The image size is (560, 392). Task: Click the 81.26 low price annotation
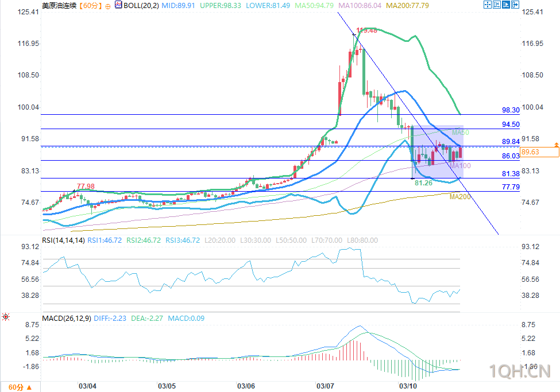tap(423, 183)
